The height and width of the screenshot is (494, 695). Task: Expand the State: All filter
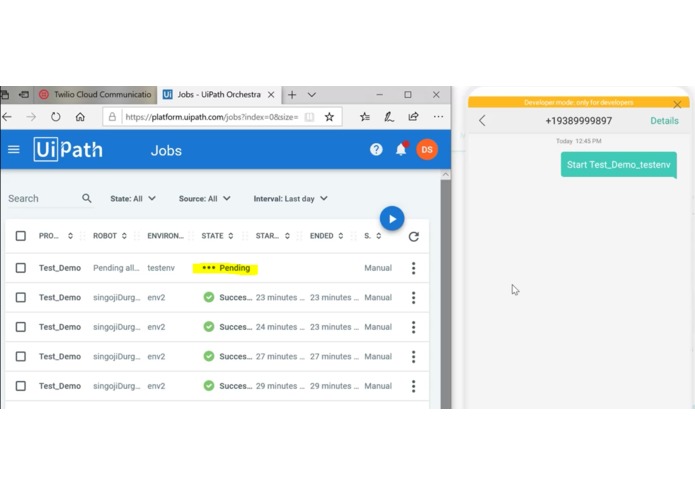(133, 198)
